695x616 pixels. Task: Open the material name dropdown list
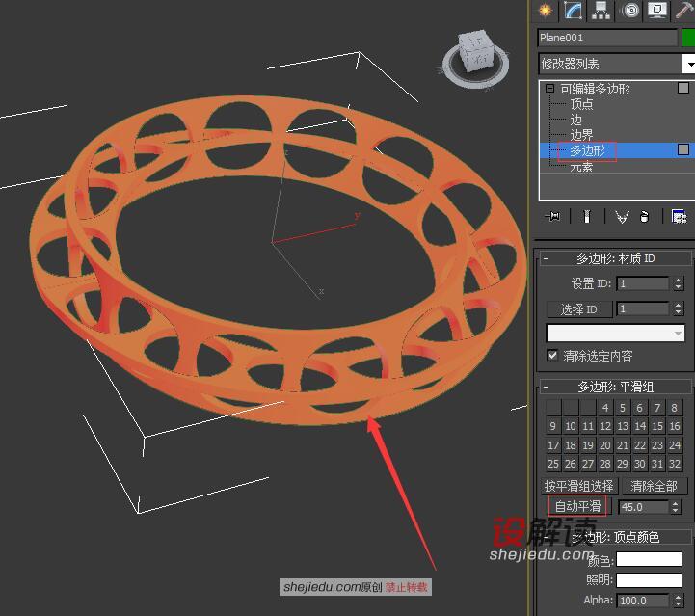point(616,333)
